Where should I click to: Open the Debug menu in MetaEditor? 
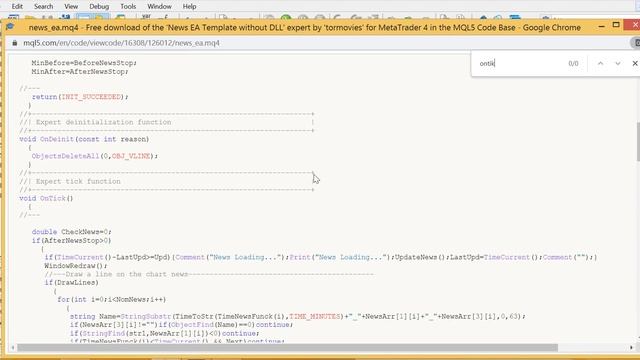pyautogui.click(x=99, y=7)
